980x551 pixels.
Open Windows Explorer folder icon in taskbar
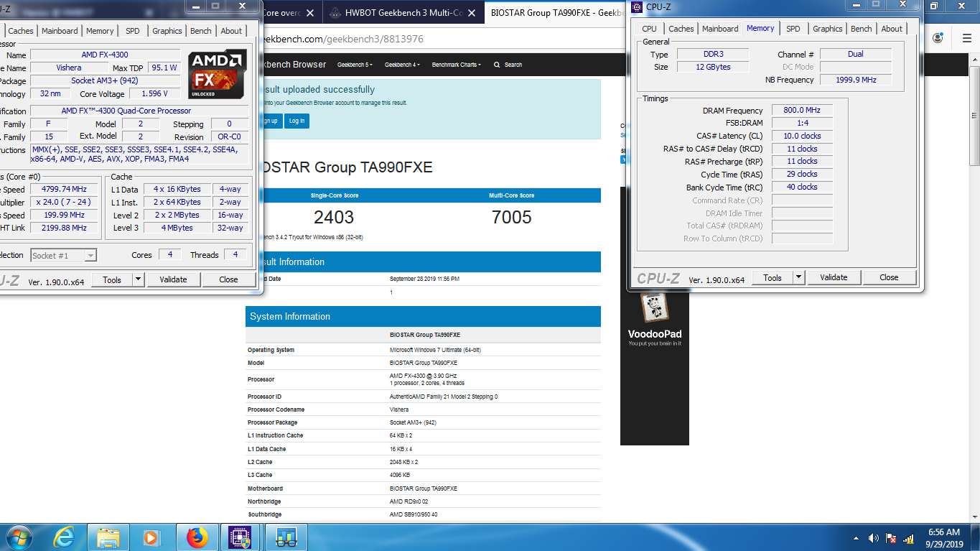[x=108, y=537]
